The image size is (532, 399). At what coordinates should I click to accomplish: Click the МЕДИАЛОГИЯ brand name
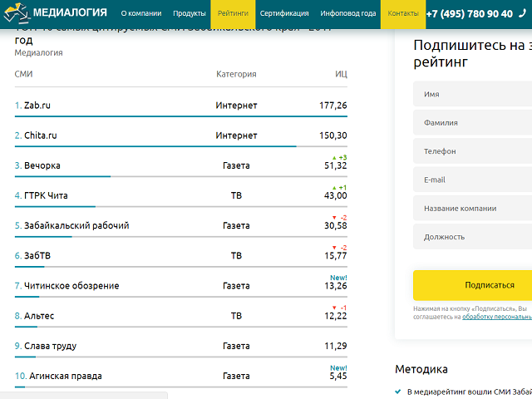70,13
